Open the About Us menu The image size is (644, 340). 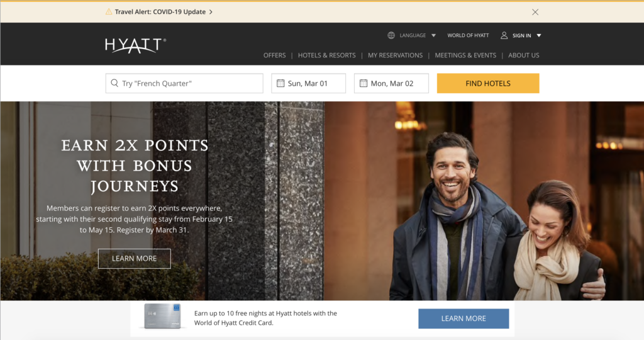[524, 55]
